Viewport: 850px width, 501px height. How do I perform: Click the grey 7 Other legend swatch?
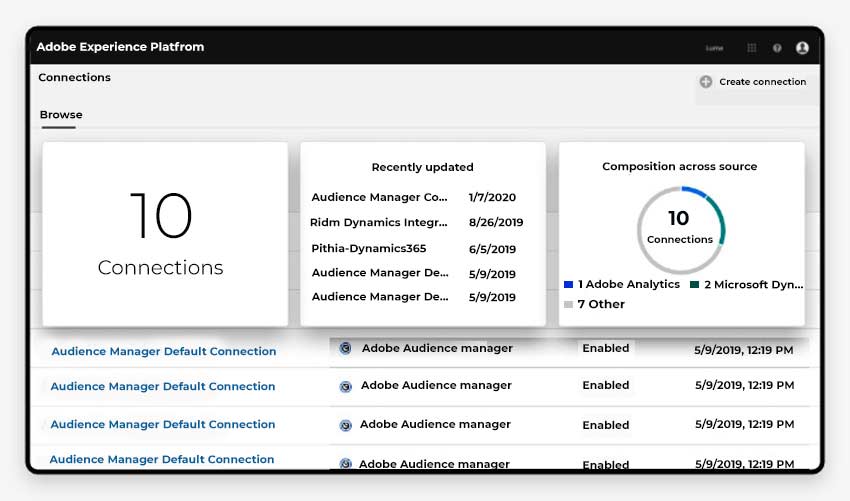click(568, 304)
